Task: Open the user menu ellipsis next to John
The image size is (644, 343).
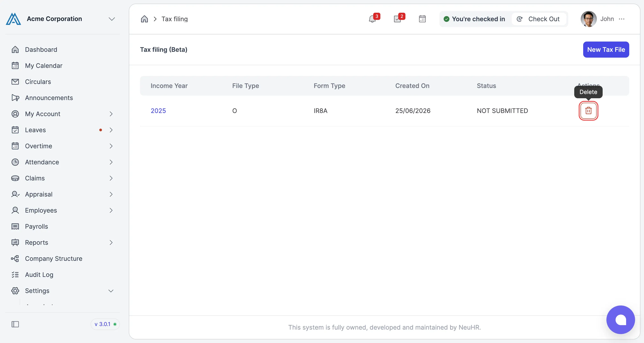Action: click(x=622, y=19)
